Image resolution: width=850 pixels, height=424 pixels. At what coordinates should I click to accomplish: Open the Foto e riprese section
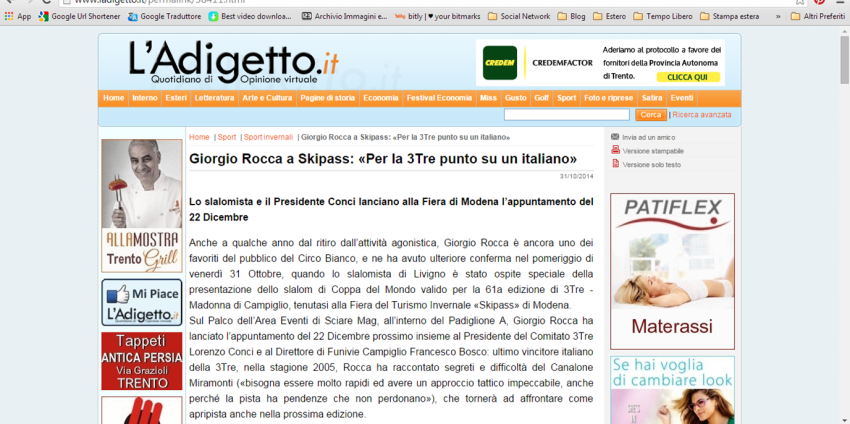(609, 98)
